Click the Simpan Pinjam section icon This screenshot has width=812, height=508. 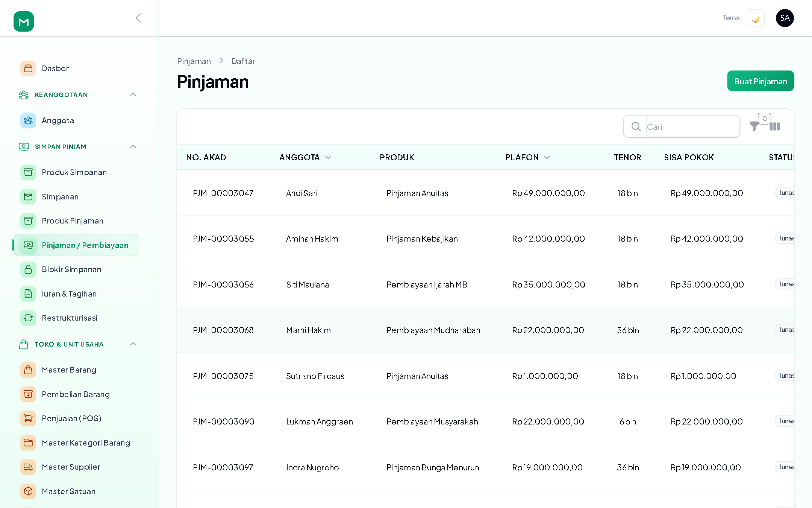coord(24,147)
